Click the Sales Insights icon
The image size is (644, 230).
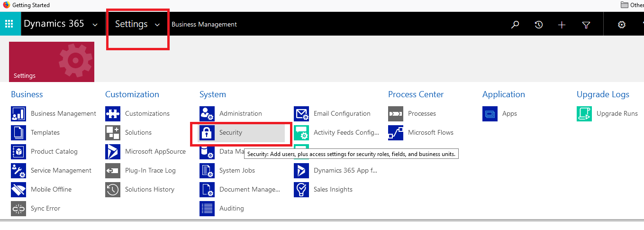pyautogui.click(x=301, y=190)
